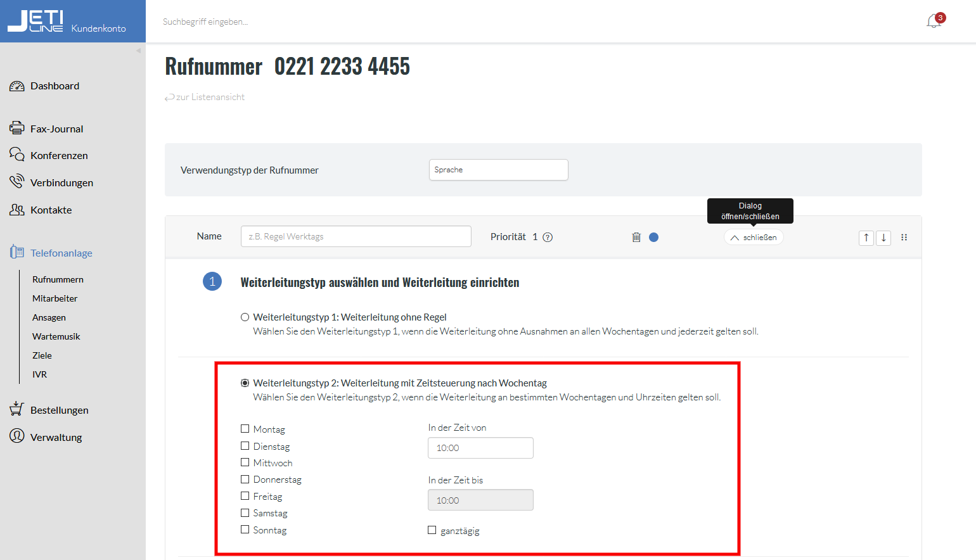Select Weiterleitungstyp 1 radio button

[x=245, y=317]
